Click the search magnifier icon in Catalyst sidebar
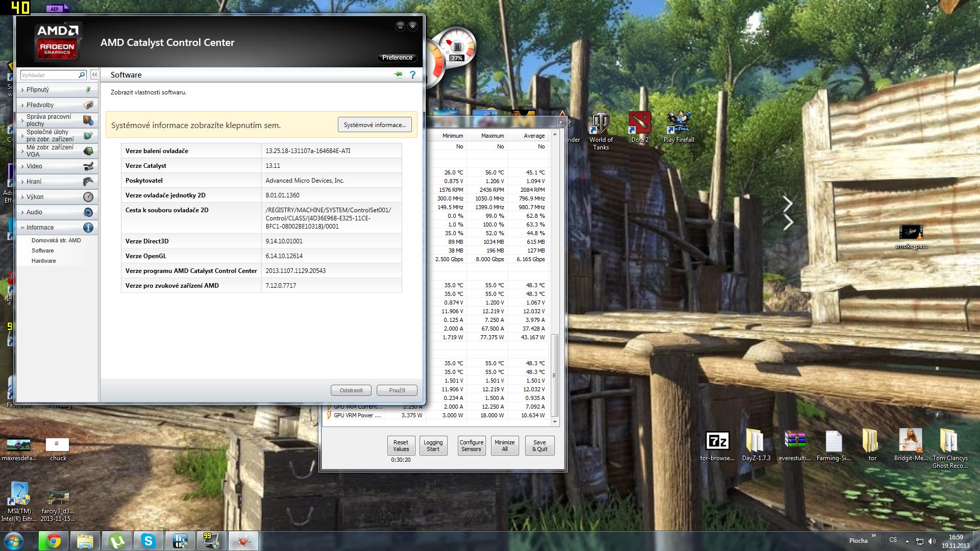Image resolution: width=980 pixels, height=551 pixels. click(x=82, y=75)
